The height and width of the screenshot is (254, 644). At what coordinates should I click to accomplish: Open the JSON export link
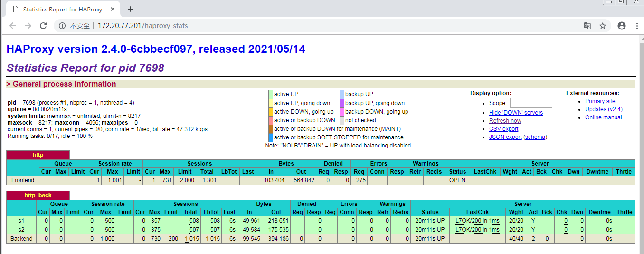pos(505,137)
